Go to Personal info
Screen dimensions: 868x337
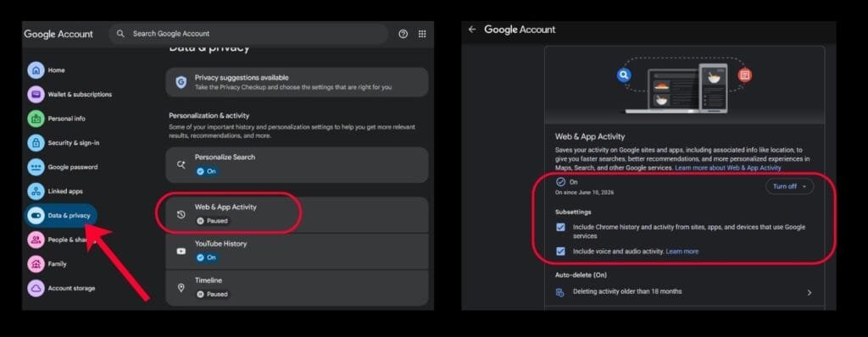coord(66,119)
